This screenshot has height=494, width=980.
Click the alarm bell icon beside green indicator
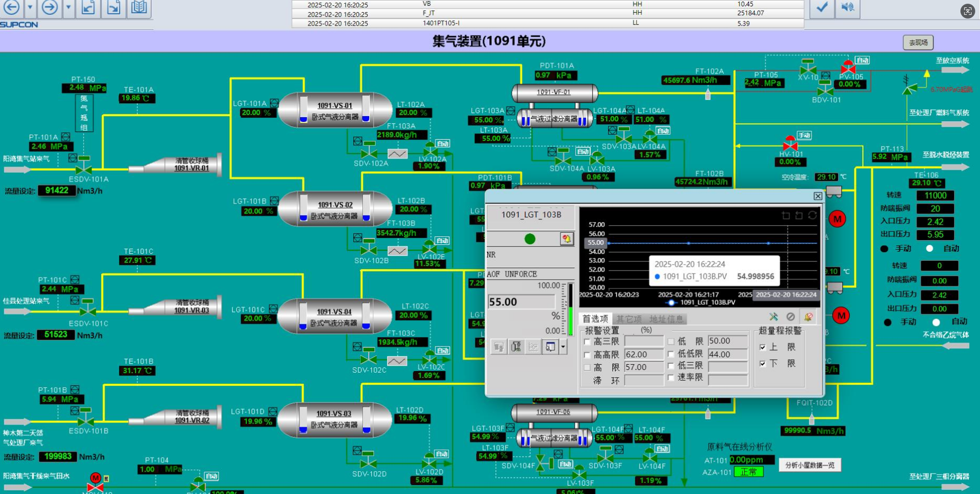coord(566,239)
